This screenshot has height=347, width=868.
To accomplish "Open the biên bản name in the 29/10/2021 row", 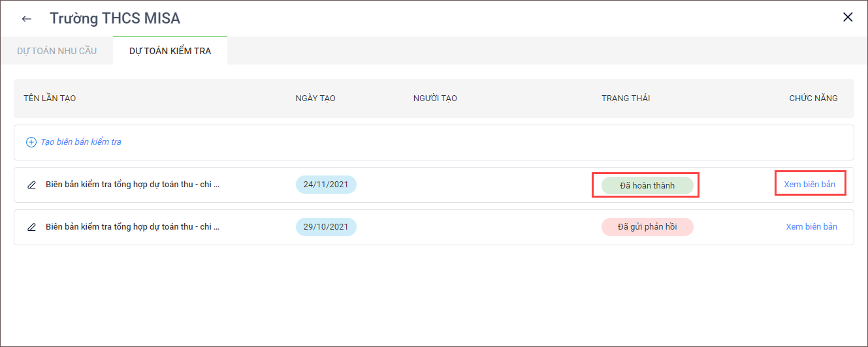I will coord(133,227).
